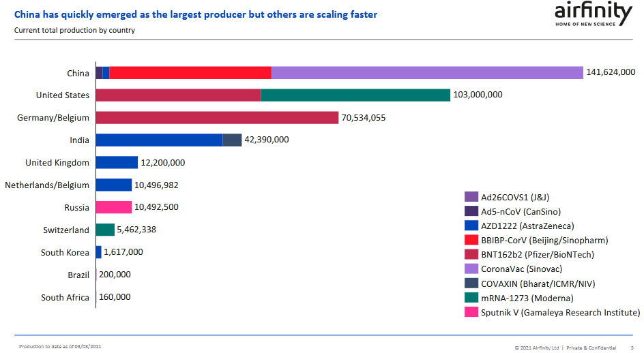Screen dimensions: 644x353
Task: Click the Sputnik V pink legend swatch
Action: coord(471,312)
